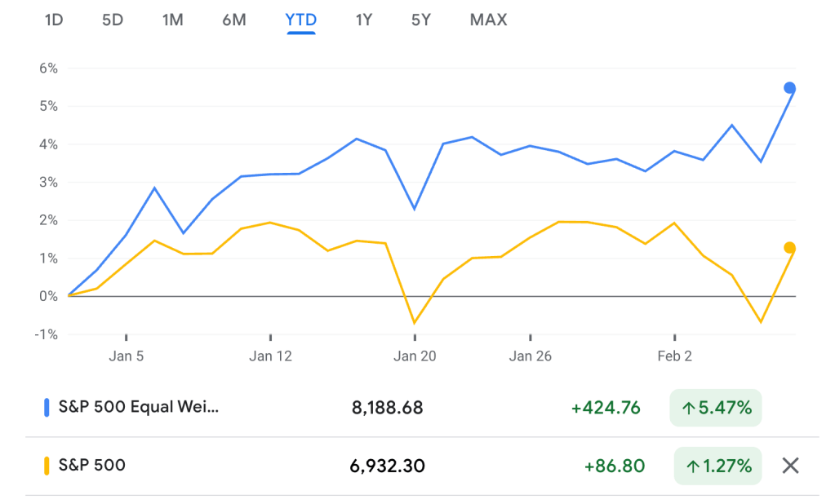Click the 1.27% gain badge

716,466
